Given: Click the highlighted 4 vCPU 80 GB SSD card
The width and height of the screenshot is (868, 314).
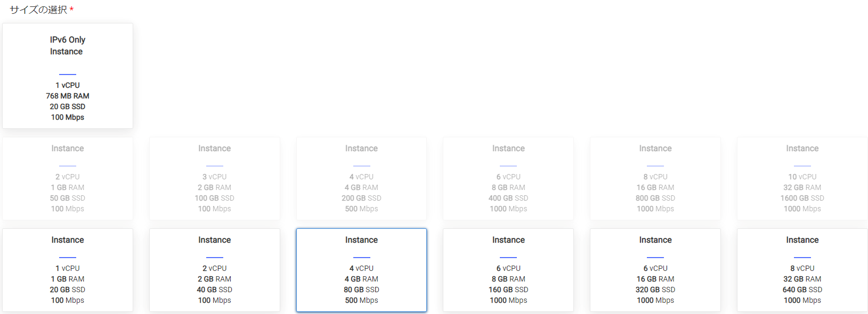Looking at the screenshot, I should [x=361, y=270].
